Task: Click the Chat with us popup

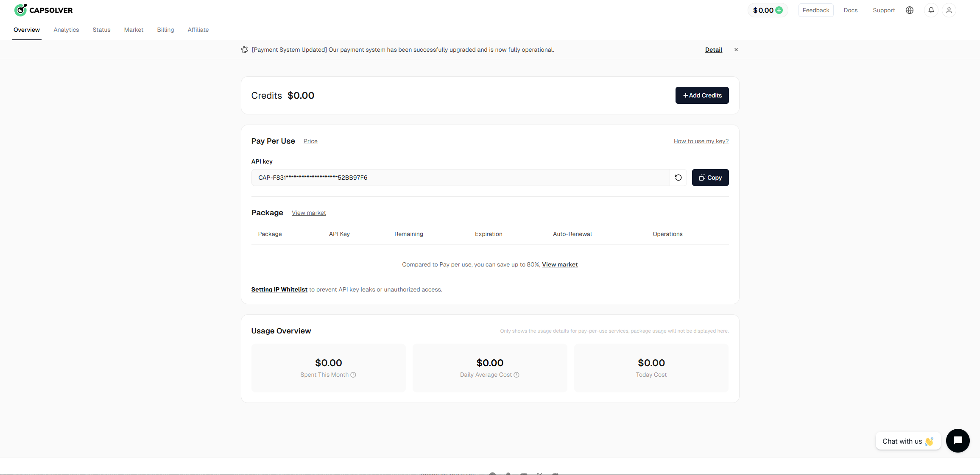Action: [x=908, y=441]
